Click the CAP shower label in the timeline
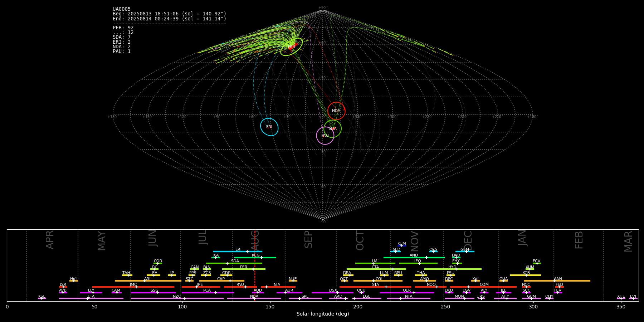 point(221,279)
